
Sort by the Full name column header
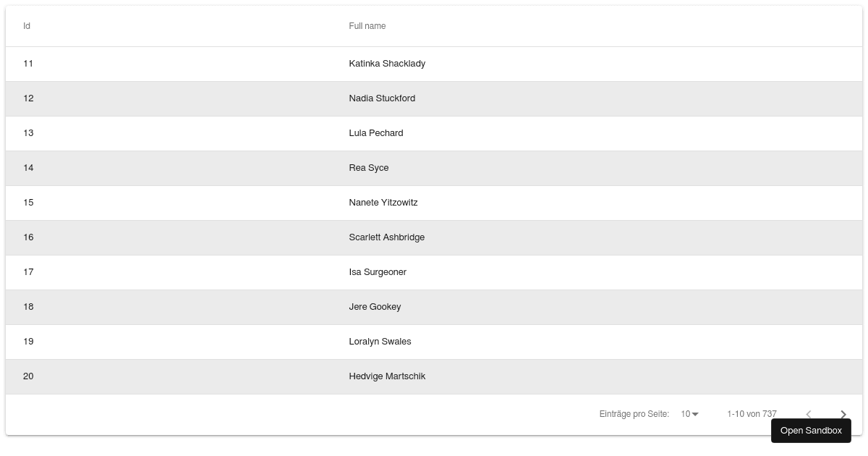367,26
